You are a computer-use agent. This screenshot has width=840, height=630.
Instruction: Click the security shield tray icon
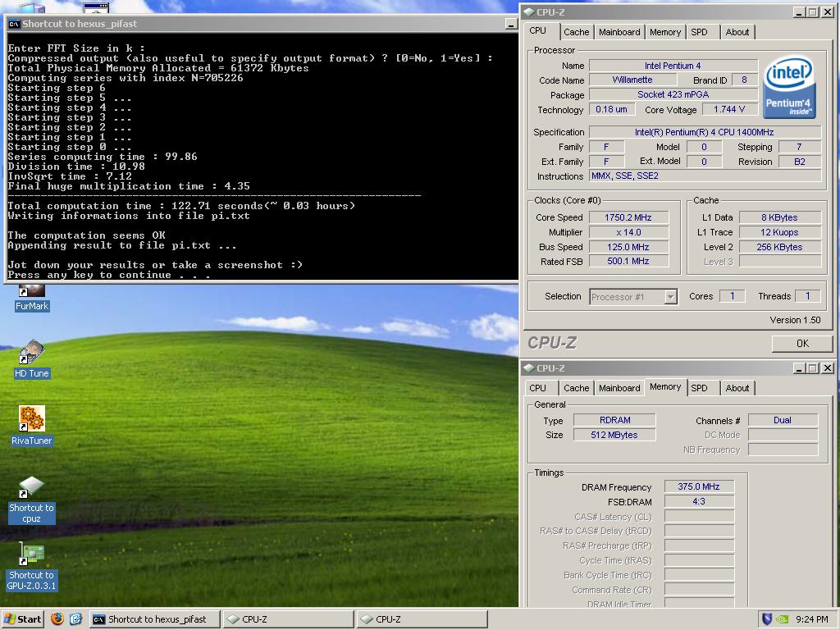[767, 619]
